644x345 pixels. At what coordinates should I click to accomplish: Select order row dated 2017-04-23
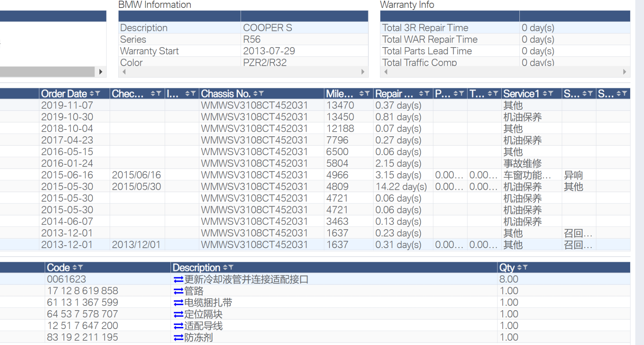click(x=315, y=140)
